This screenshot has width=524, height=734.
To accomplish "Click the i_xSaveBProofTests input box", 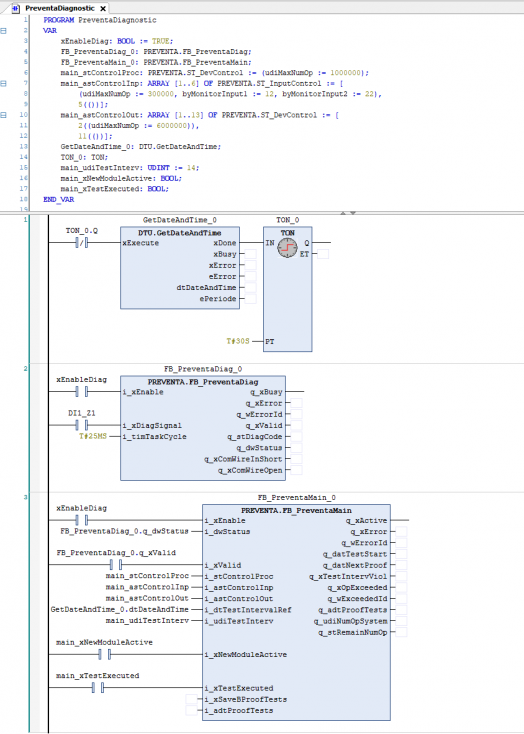I will tap(192, 699).
